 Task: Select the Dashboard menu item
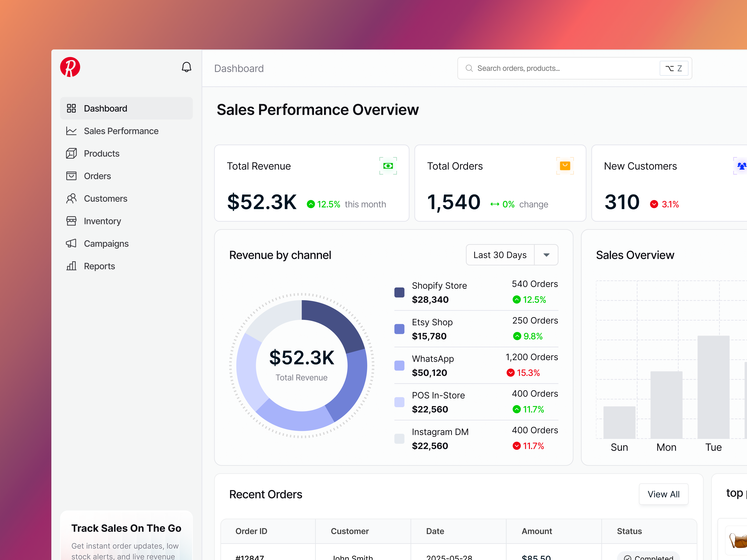tap(105, 108)
